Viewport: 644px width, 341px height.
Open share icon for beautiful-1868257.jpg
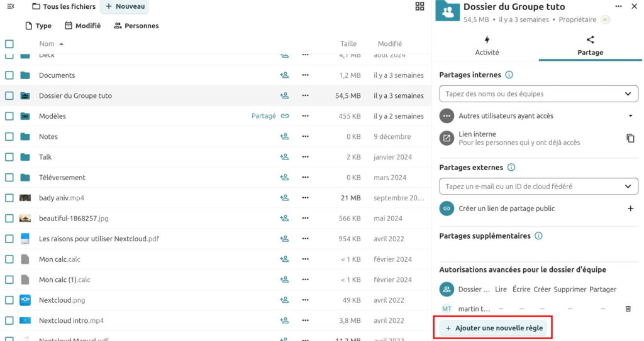click(x=284, y=219)
